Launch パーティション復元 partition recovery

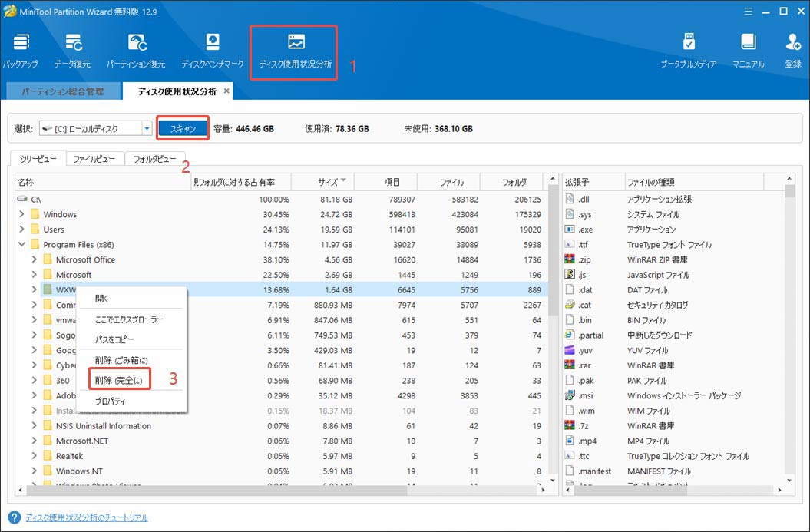point(136,51)
